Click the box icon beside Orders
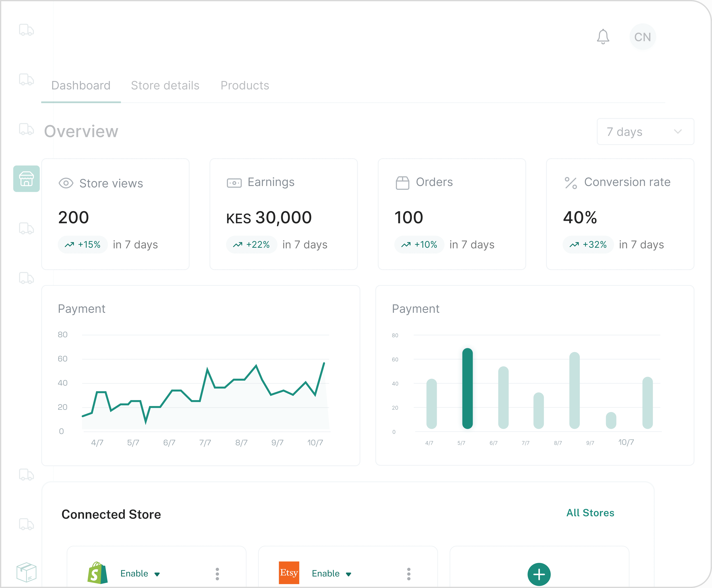This screenshot has width=712, height=588. tap(402, 183)
